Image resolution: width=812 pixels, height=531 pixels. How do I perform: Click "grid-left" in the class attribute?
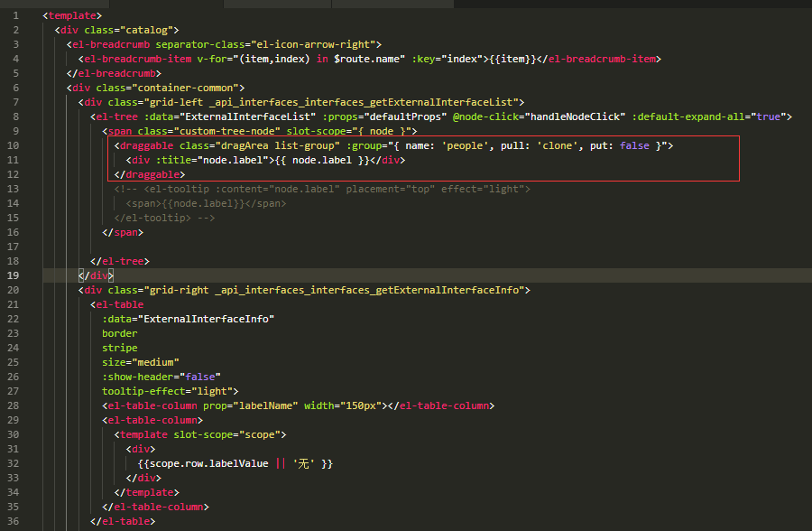177,102
